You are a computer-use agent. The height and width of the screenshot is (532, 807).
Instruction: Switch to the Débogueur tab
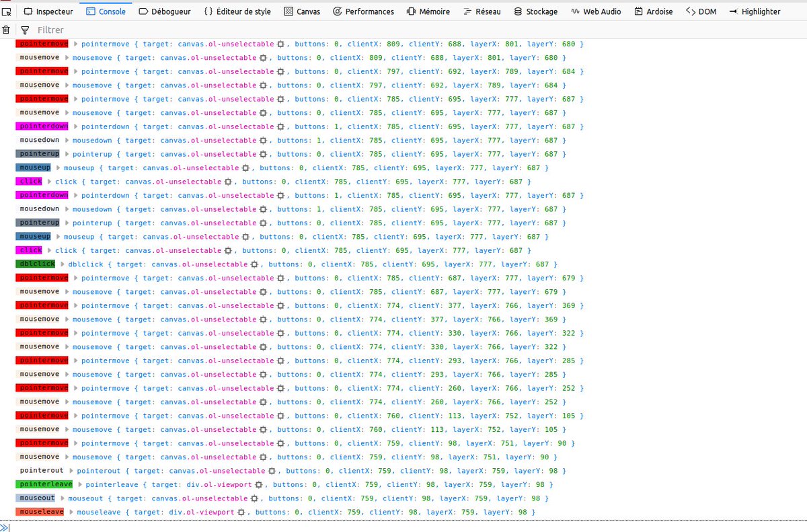click(x=165, y=11)
